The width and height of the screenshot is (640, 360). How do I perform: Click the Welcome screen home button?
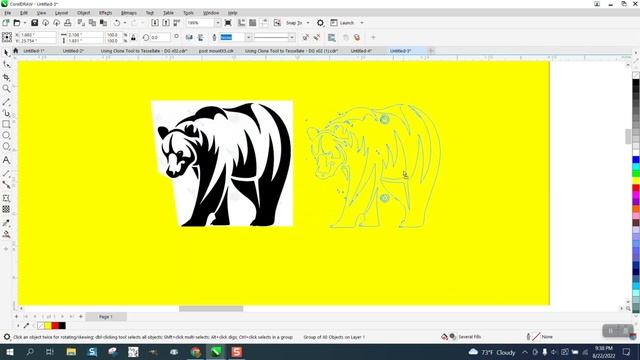[16, 51]
